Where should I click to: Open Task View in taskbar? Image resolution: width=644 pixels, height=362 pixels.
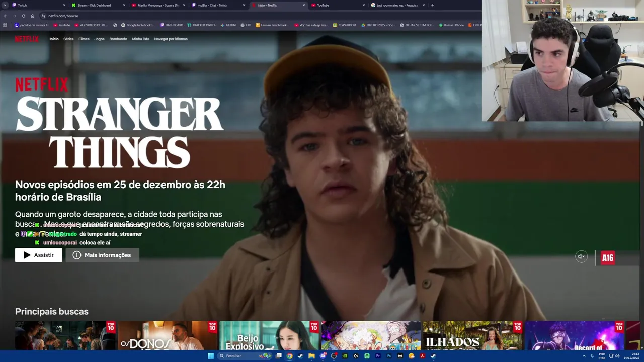click(x=278, y=356)
